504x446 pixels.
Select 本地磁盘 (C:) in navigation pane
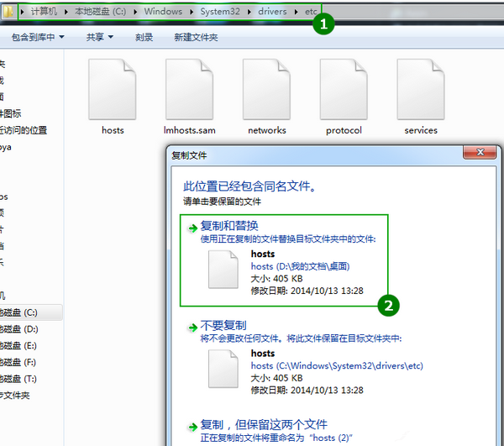[x=18, y=312]
